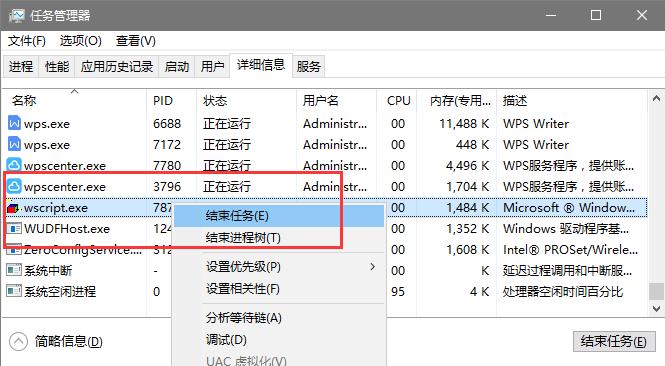
Task: Click the Intel® PROSet/Wirele... description
Action: tap(570, 249)
